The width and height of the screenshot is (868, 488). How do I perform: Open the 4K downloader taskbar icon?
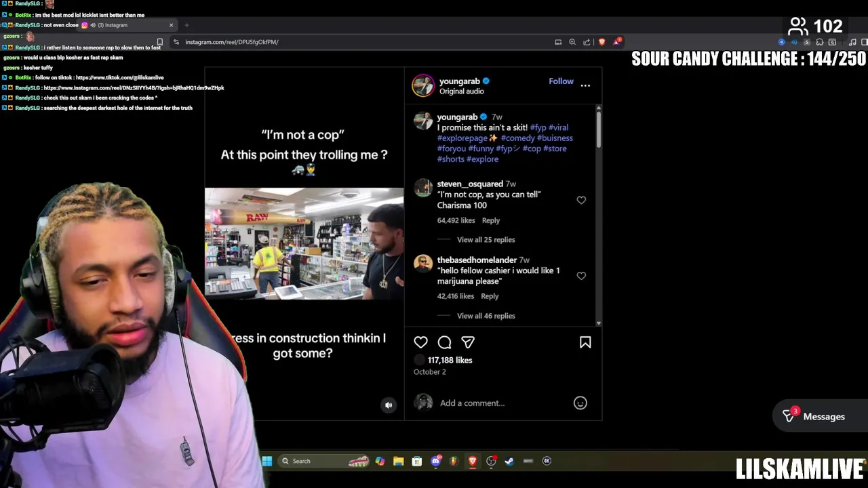(547, 461)
